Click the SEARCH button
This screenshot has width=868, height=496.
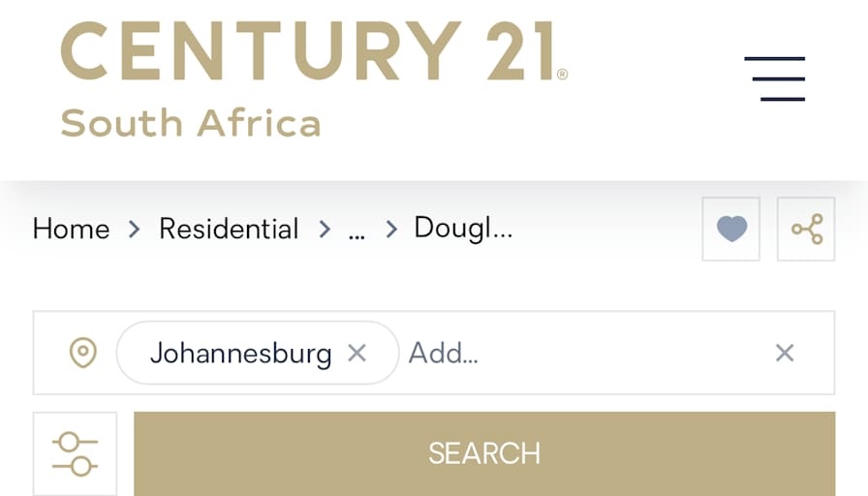(x=484, y=454)
